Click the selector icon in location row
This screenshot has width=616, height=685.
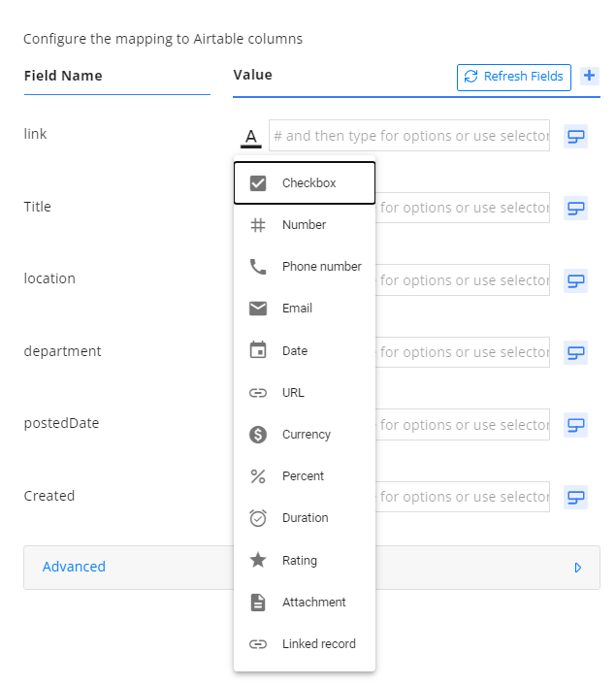(575, 280)
